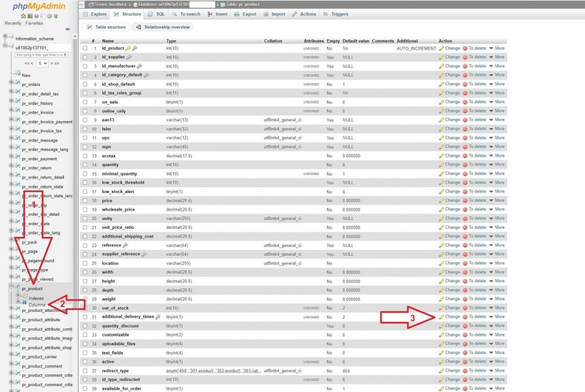Click table icon beside pr_product_carrier
Viewport: 585px width, 392px height.
pyautogui.click(x=18, y=355)
